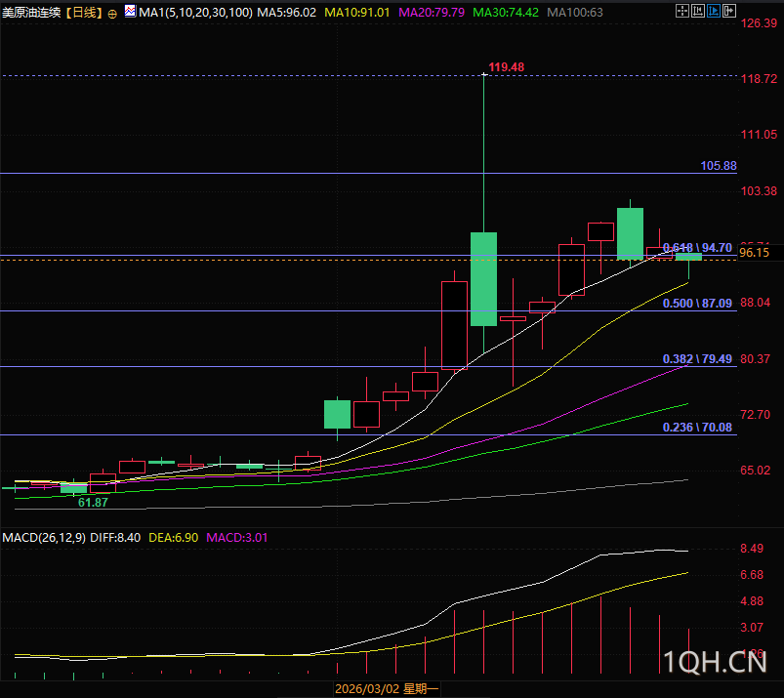Click the magenta MA20:79.79 value
784x698 pixels.
[x=432, y=12]
